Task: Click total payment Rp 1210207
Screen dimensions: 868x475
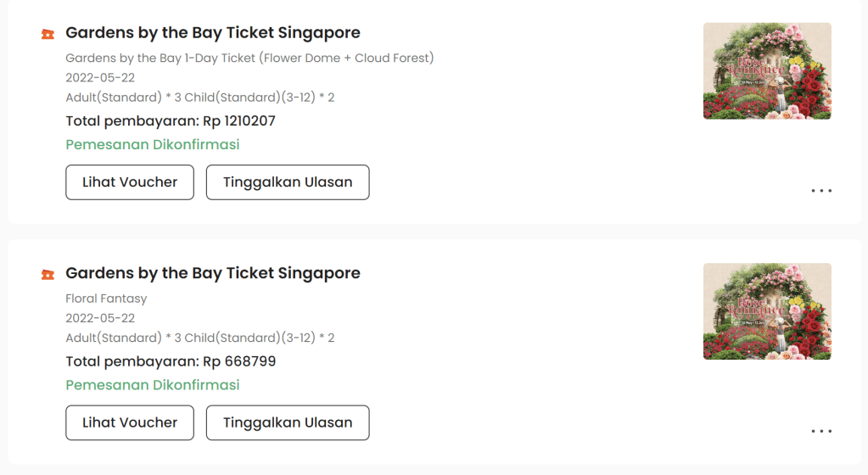Action: [x=171, y=121]
